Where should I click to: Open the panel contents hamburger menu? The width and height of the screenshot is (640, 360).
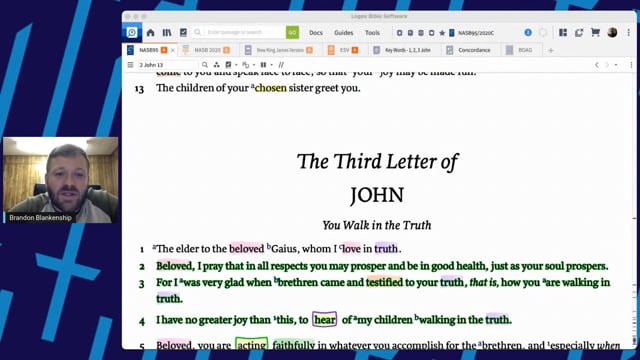(x=130, y=65)
